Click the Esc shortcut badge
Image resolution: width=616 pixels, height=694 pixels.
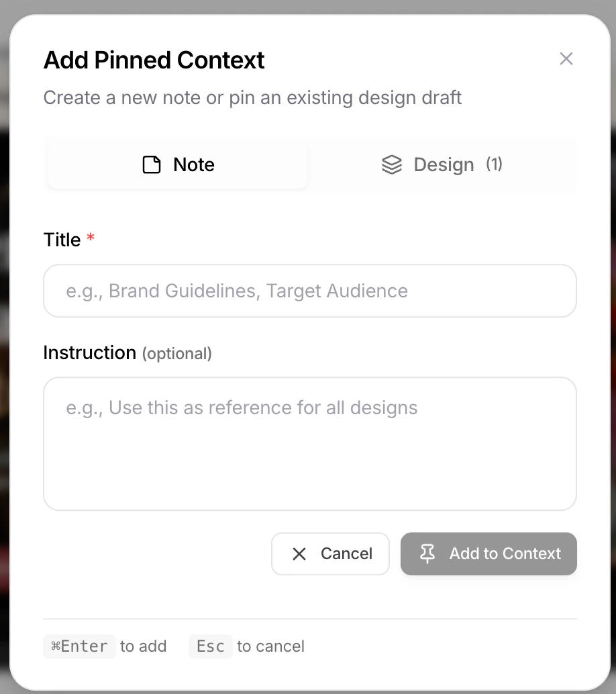point(210,646)
